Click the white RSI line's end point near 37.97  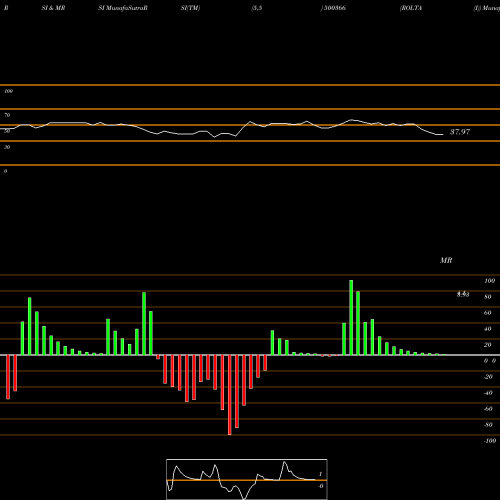(442, 134)
